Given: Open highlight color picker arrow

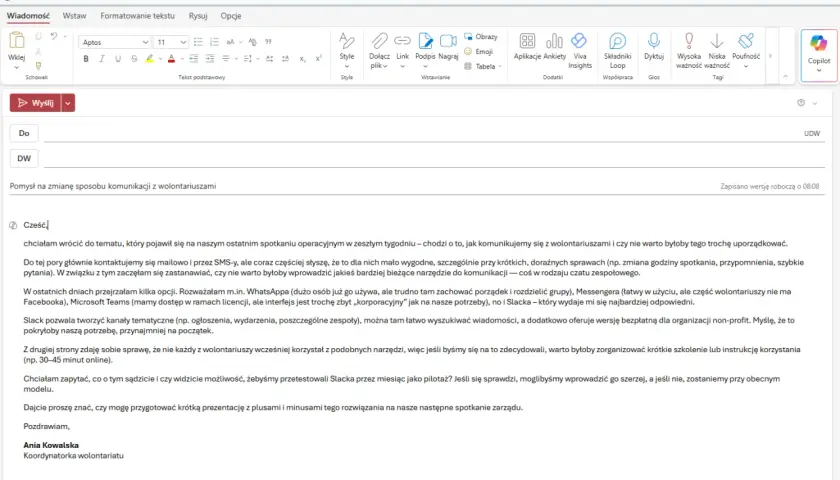Looking at the screenshot, I should coord(160,58).
